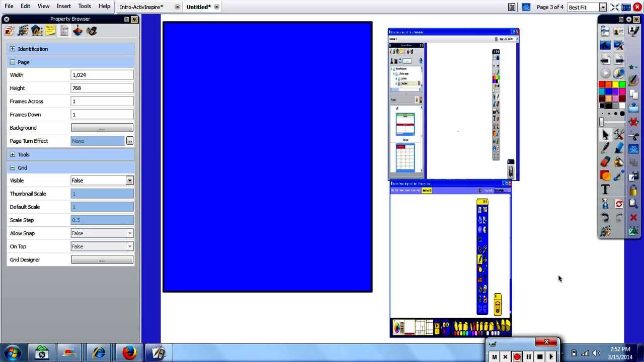The width and height of the screenshot is (644, 362).
Task: Click the Reset Page icon
Action: pyautogui.click(x=619, y=204)
